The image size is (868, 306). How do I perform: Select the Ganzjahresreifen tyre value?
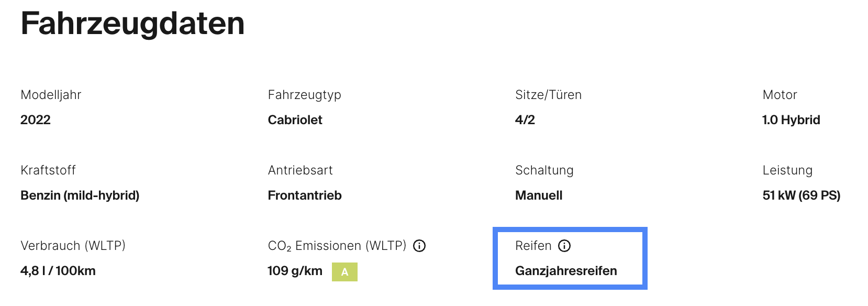[566, 271]
